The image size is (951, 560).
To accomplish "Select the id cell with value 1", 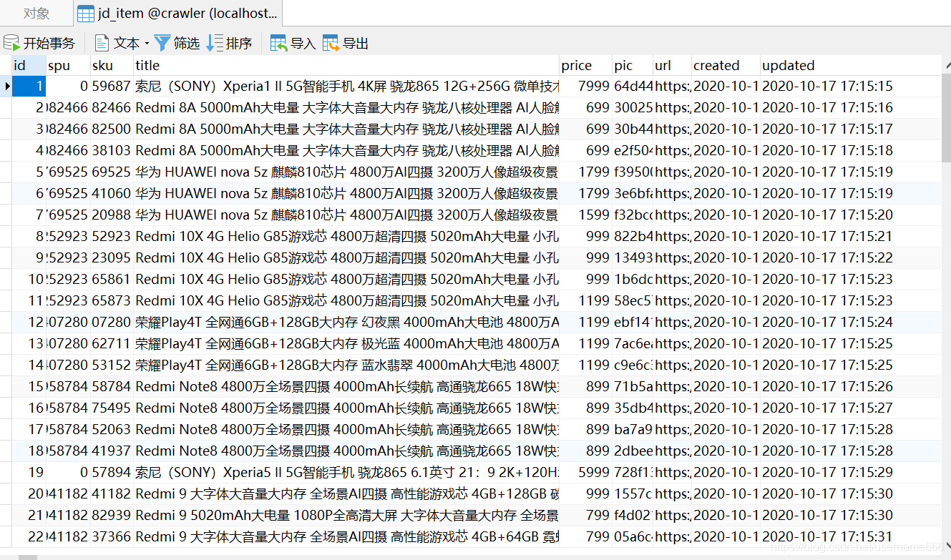I will point(29,87).
